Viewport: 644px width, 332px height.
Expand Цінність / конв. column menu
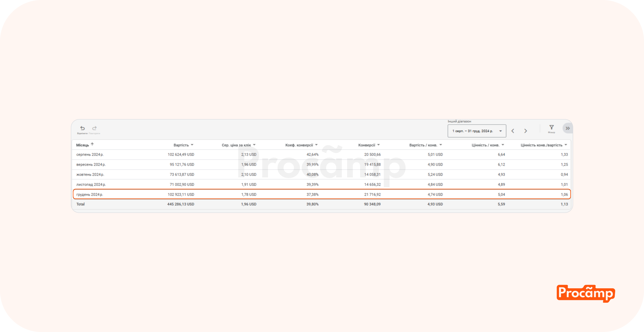tap(503, 145)
